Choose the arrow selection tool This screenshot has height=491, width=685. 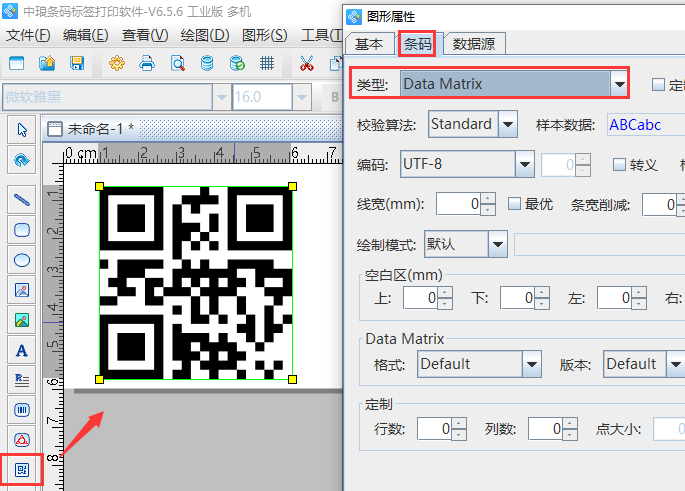22,130
